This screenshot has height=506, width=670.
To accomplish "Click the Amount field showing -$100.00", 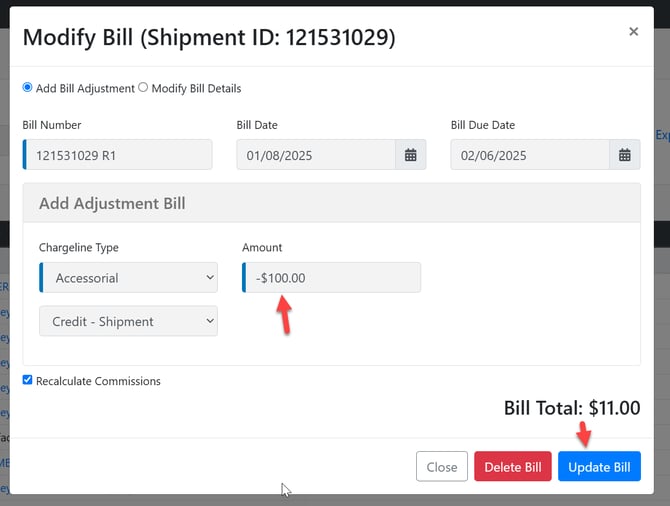I will (332, 278).
